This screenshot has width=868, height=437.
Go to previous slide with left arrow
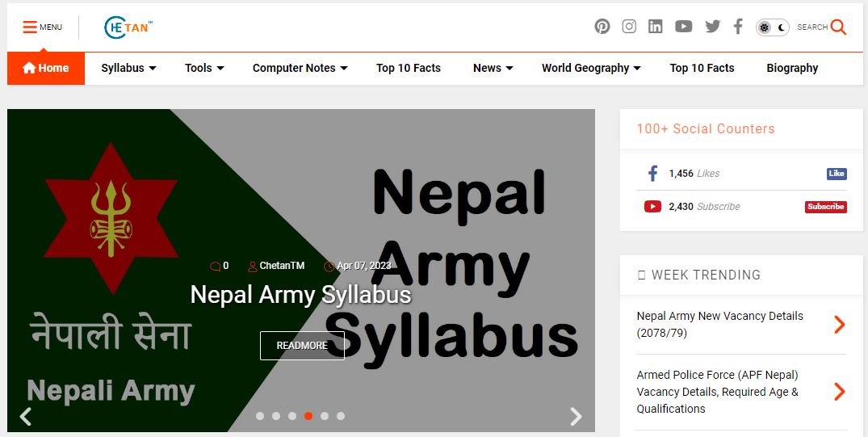(x=26, y=417)
